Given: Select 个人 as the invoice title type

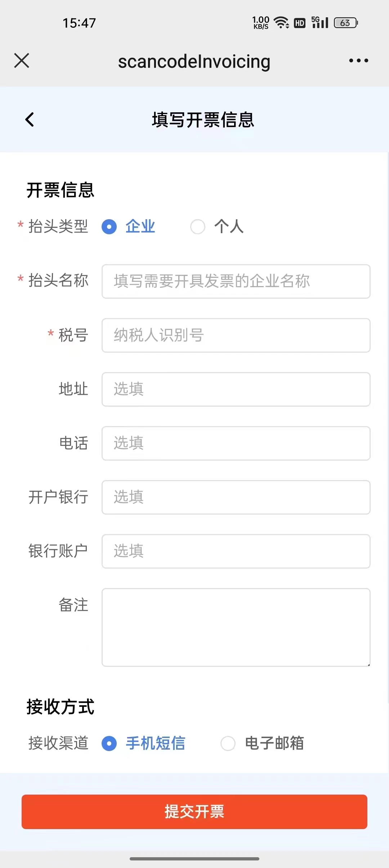Looking at the screenshot, I should click(x=198, y=227).
